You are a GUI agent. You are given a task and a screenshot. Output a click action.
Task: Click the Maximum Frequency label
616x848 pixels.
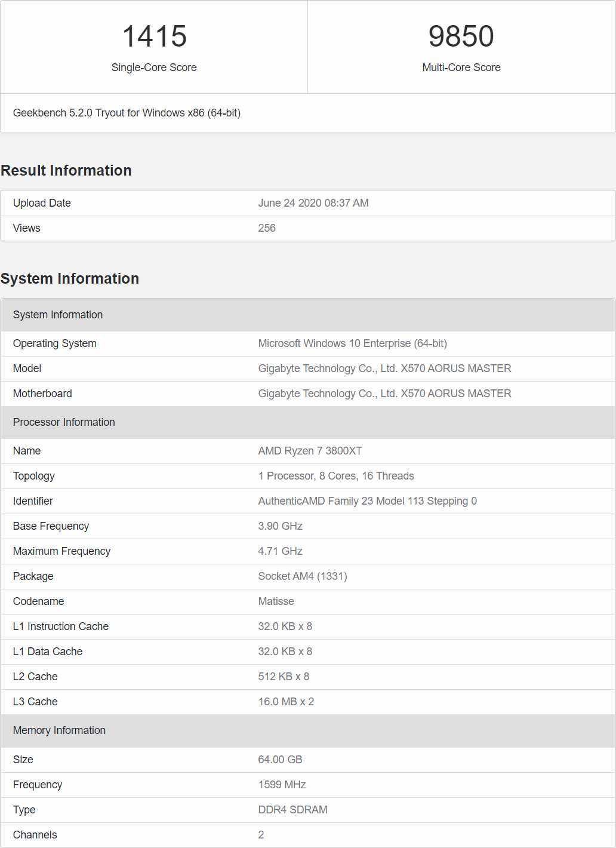tap(61, 551)
